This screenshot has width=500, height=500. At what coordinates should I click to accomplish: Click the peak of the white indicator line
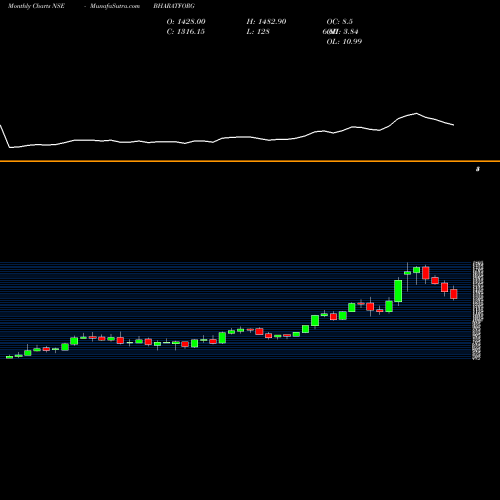tap(416, 114)
